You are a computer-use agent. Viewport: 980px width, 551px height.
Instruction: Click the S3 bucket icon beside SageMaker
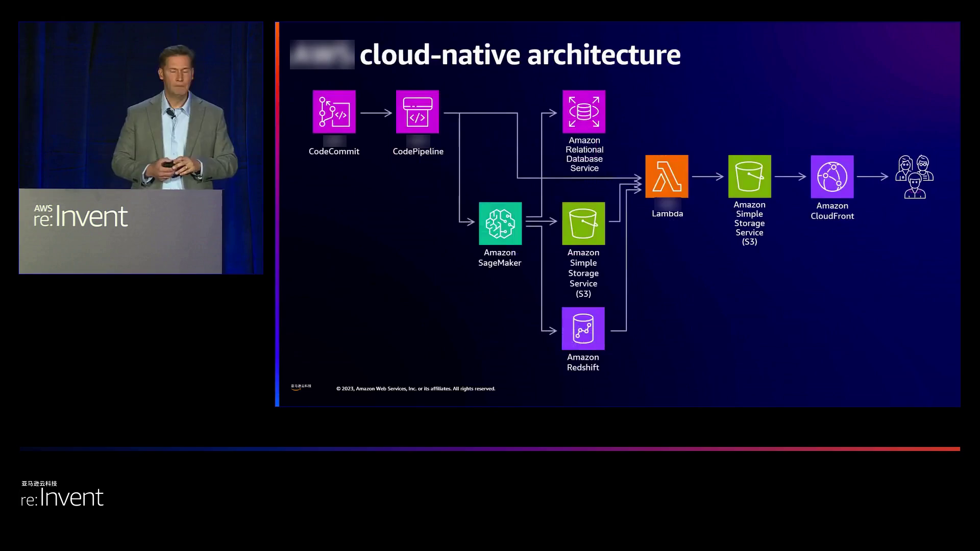click(583, 223)
